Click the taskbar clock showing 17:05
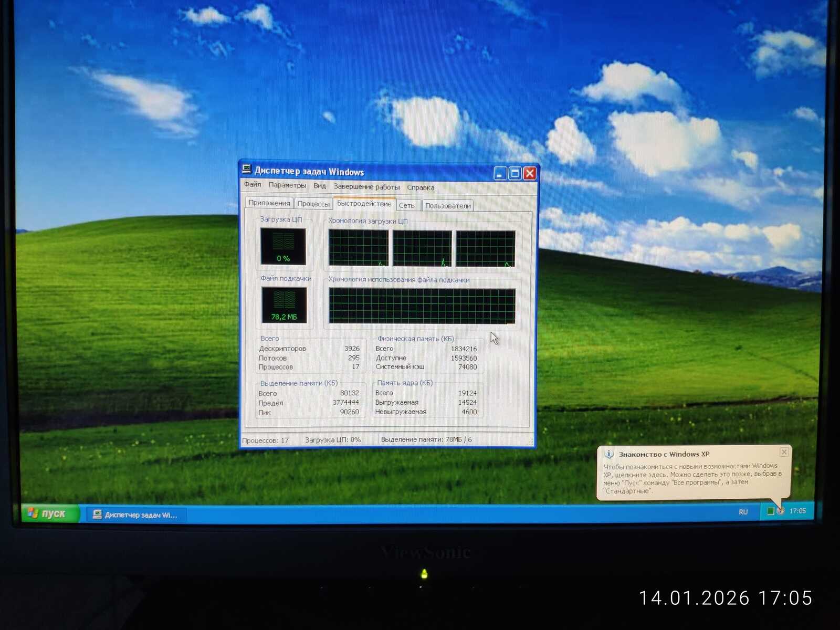Viewport: 840px width, 630px height. click(797, 511)
